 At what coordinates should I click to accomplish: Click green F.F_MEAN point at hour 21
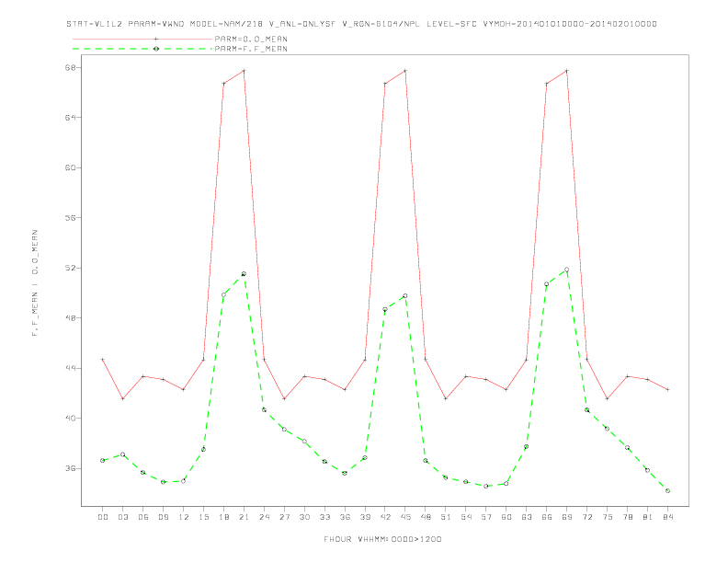point(244,274)
